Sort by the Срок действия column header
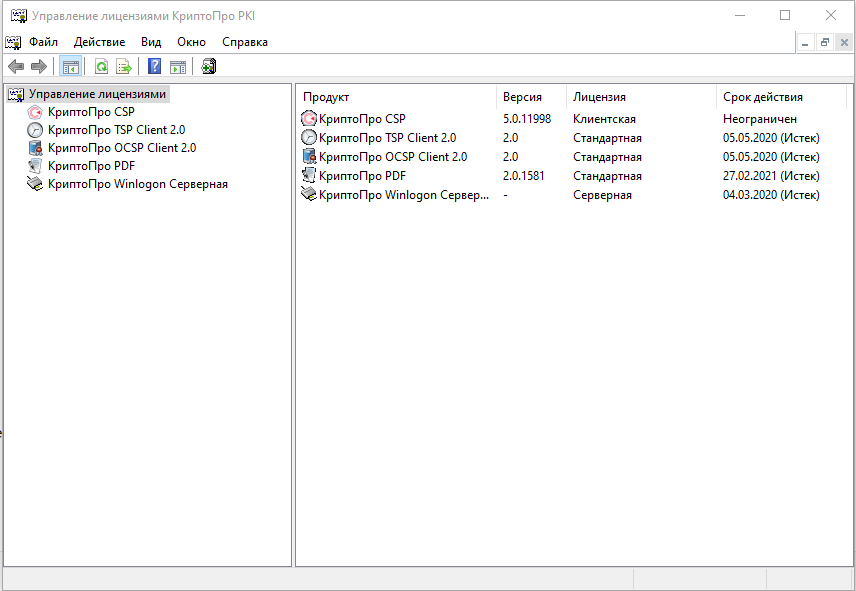 [762, 97]
